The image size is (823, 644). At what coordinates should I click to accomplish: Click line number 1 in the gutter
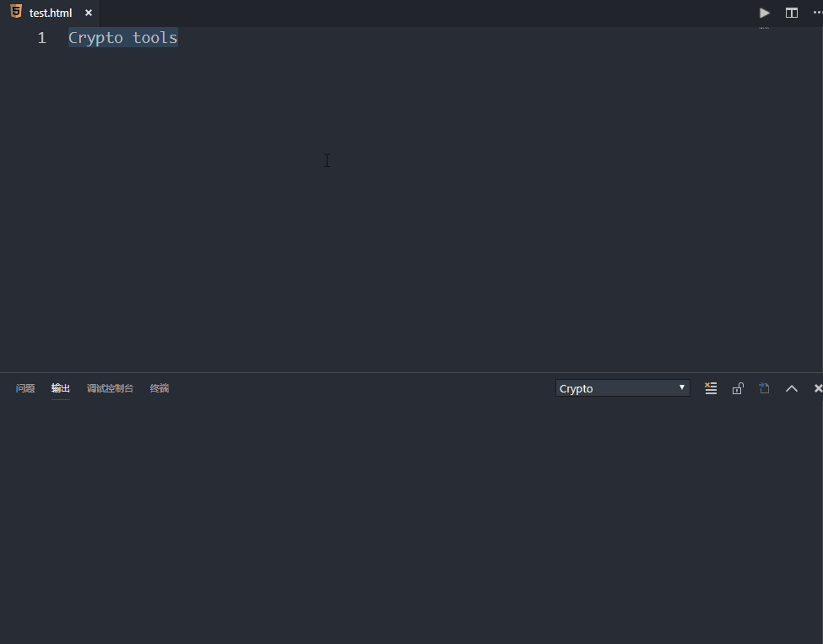click(x=42, y=38)
